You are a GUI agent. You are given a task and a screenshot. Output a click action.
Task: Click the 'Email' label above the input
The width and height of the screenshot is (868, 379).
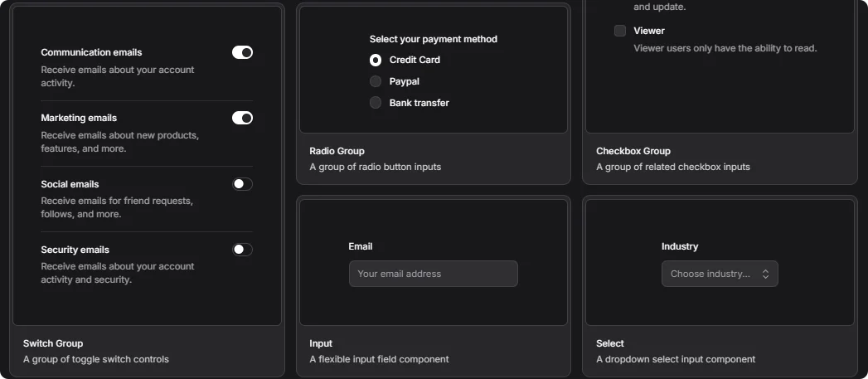(361, 246)
